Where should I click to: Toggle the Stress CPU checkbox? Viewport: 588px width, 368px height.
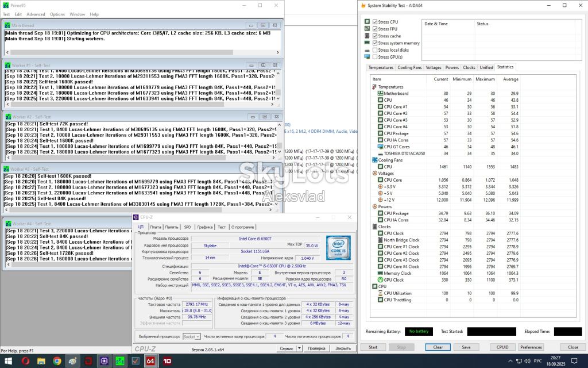pos(375,22)
